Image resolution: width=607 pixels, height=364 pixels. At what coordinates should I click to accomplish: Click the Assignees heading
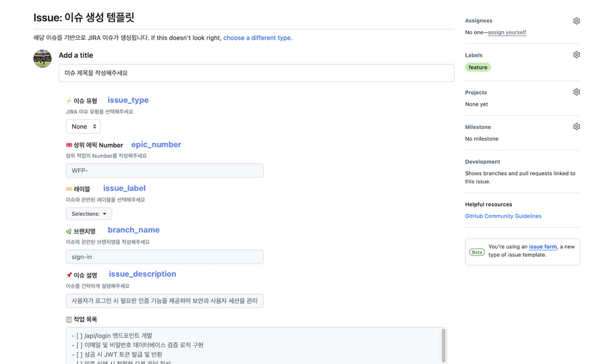[x=478, y=21]
